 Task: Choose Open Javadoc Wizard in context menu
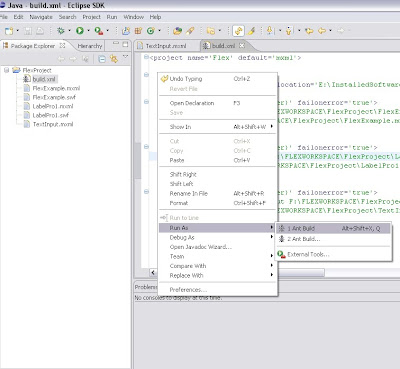tap(218, 247)
